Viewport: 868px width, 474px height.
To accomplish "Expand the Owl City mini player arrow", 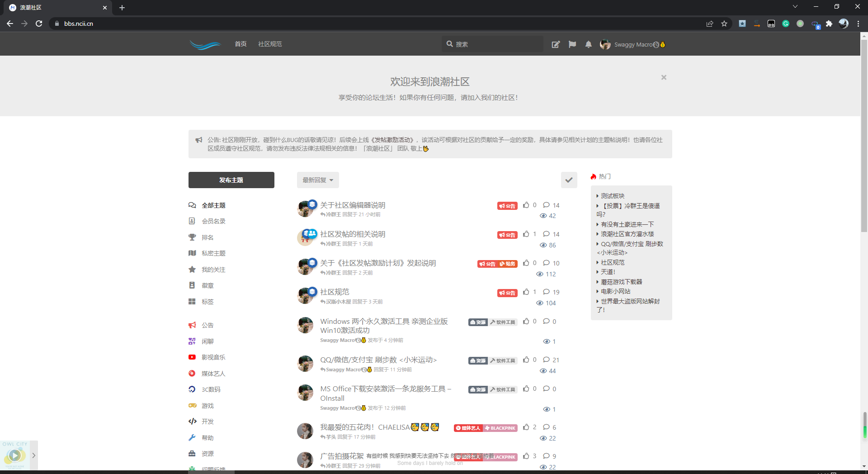I will [33, 455].
